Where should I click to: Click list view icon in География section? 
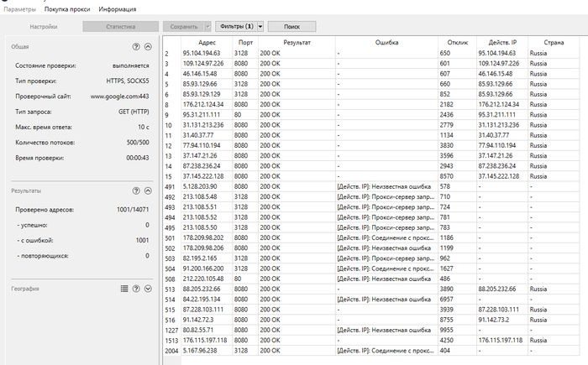[123, 288]
